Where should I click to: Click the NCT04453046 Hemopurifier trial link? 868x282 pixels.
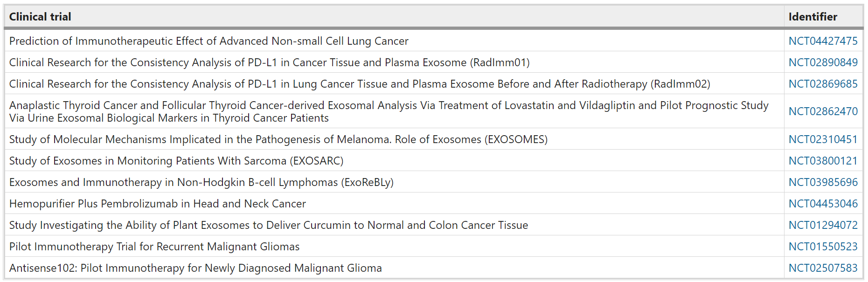(x=823, y=204)
